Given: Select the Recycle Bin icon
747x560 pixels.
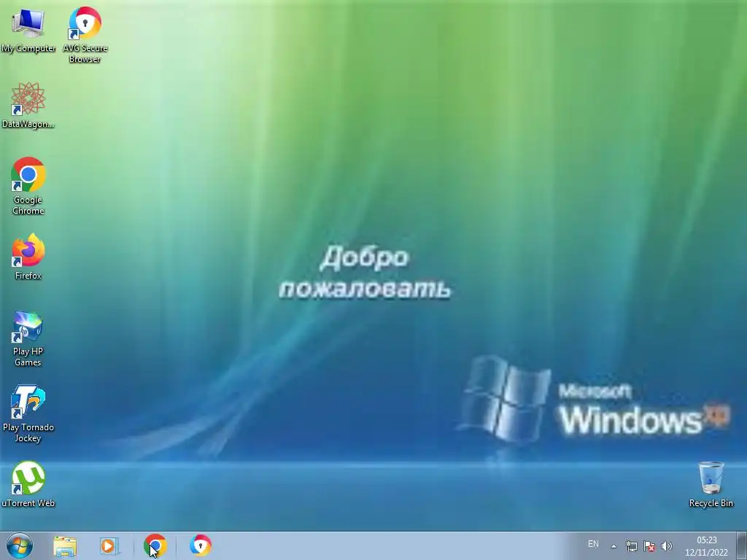Looking at the screenshot, I should coord(711,484).
